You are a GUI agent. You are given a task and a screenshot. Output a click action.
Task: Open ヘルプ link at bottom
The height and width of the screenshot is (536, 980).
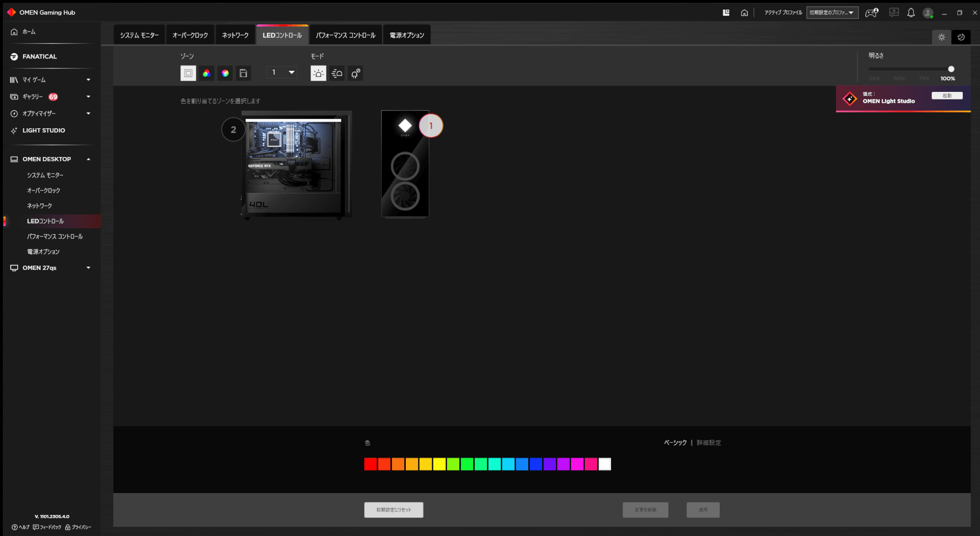[20, 527]
